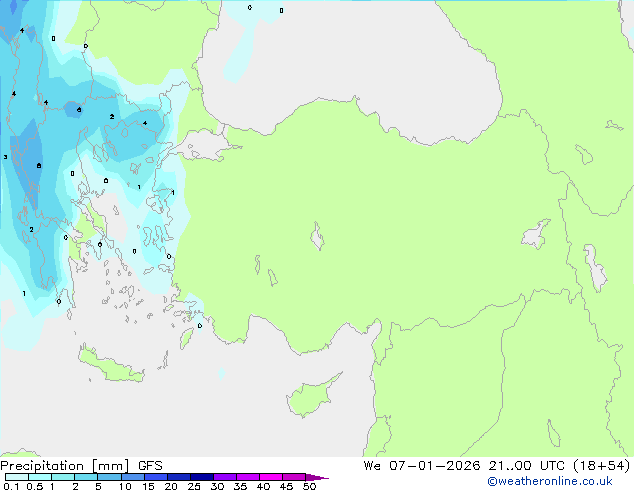This screenshot has height=490, width=634.
Task: Click the 2–5 mm legend color swatch
Action: tap(86, 477)
